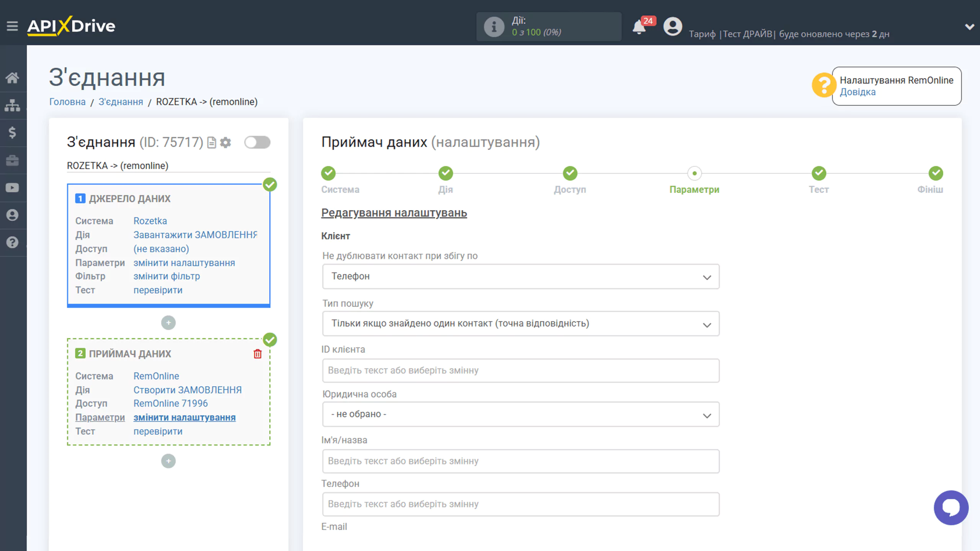
Task: Open the connection settings gear icon
Action: pos(225,143)
